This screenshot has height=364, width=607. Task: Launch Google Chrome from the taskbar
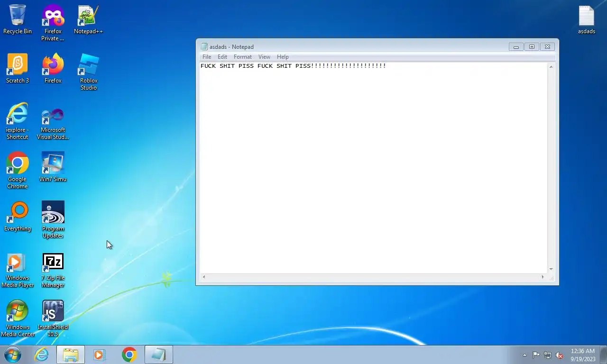pos(129,355)
